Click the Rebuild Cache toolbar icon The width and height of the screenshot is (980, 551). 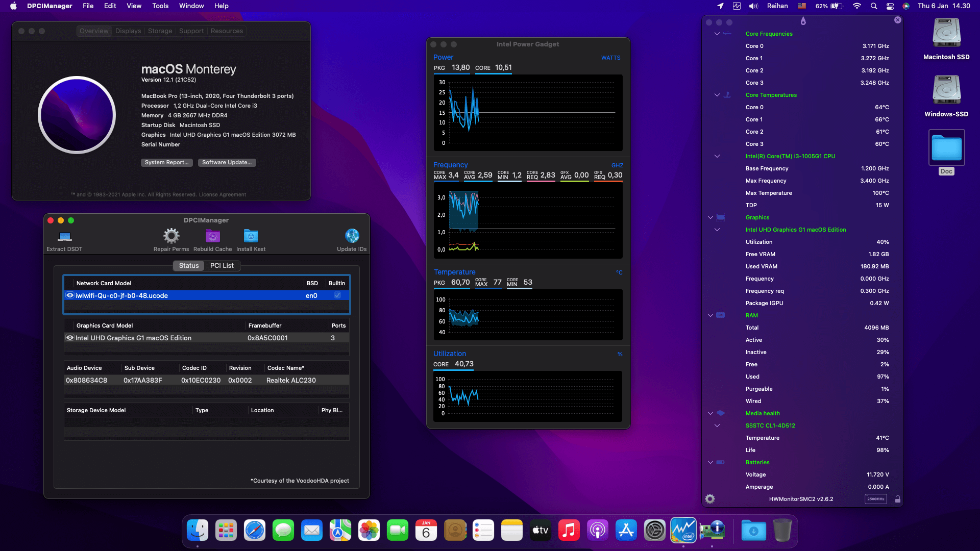tap(212, 236)
